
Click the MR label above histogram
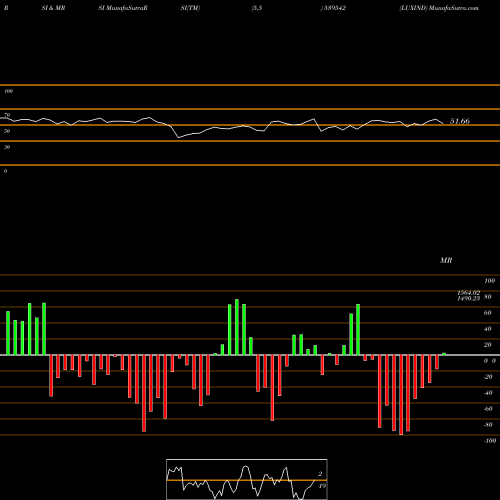point(446,260)
